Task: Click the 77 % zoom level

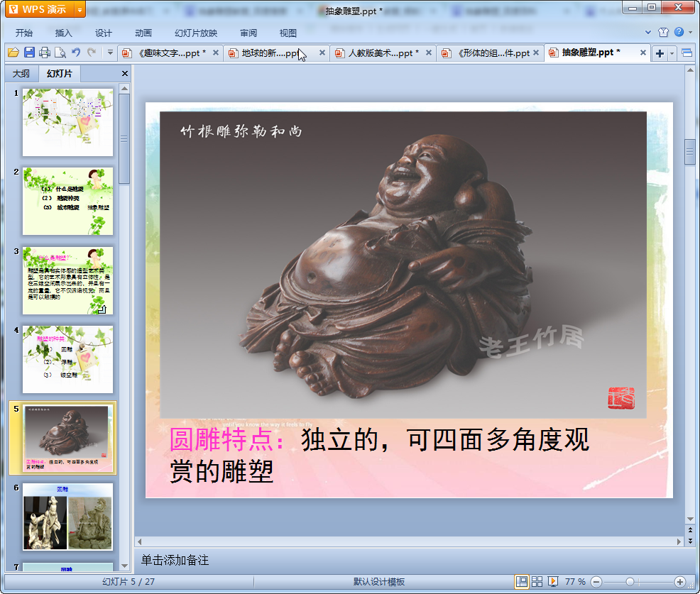Action: (575, 581)
